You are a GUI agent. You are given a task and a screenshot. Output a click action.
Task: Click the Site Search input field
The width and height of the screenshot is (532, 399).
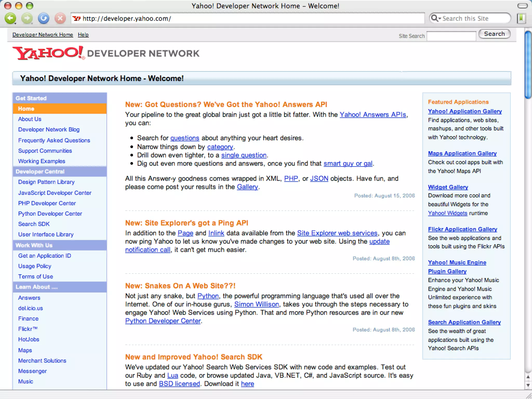click(451, 36)
